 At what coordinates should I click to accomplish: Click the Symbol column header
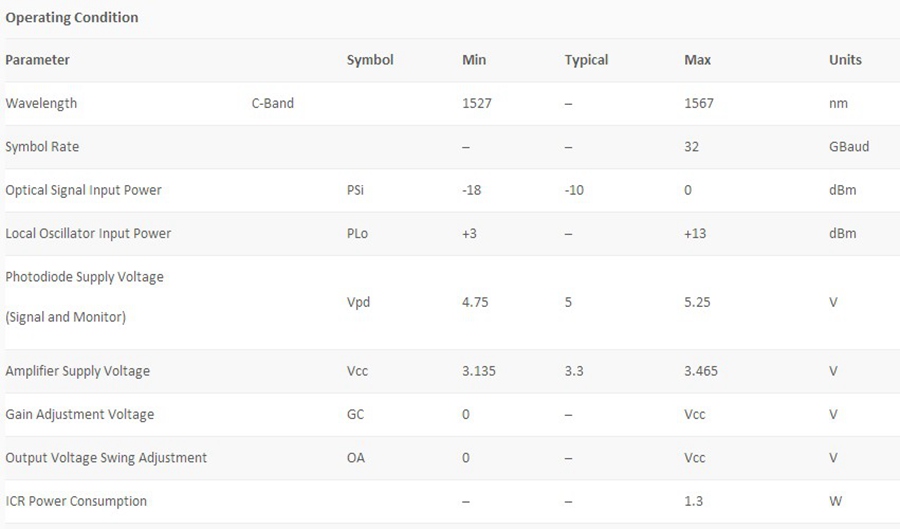point(370,60)
